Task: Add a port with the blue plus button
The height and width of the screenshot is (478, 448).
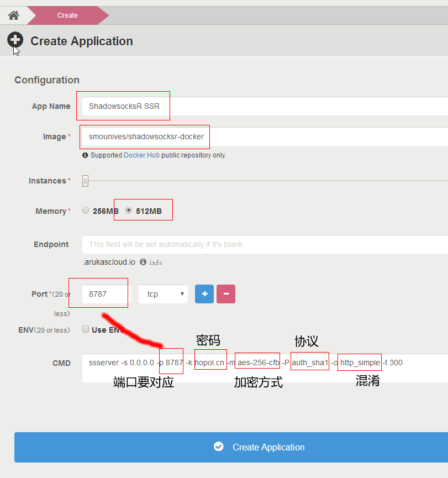Action: point(204,294)
